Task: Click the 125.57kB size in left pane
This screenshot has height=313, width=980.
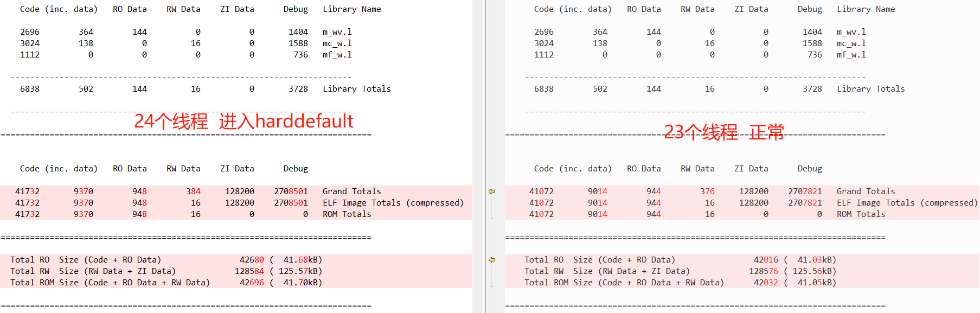Action: click(298, 271)
